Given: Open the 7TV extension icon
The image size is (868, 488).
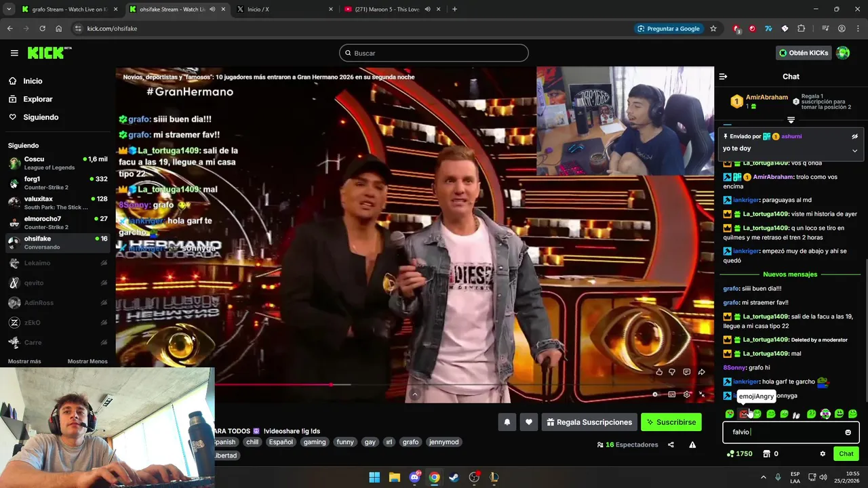Looking at the screenshot, I should point(768,28).
